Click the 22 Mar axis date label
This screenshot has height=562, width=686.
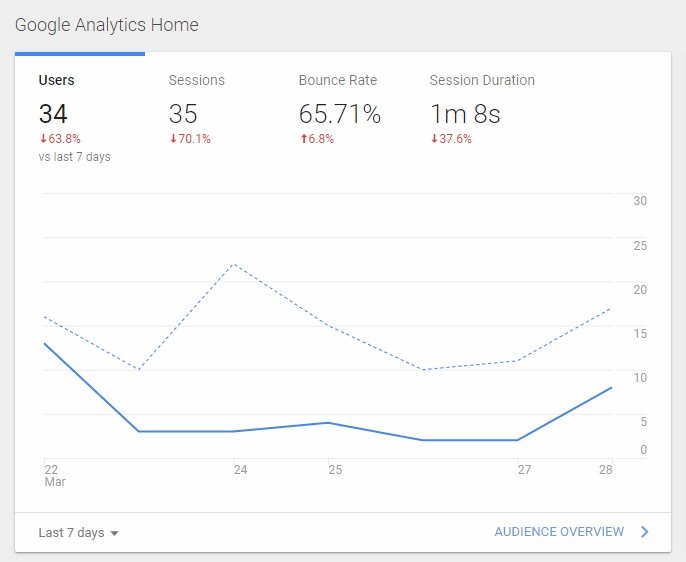(55, 476)
